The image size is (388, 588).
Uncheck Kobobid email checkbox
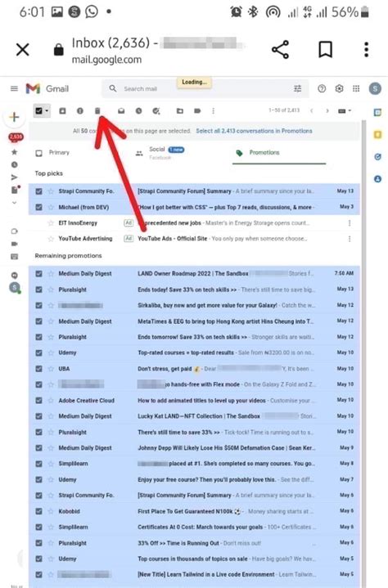[38, 511]
